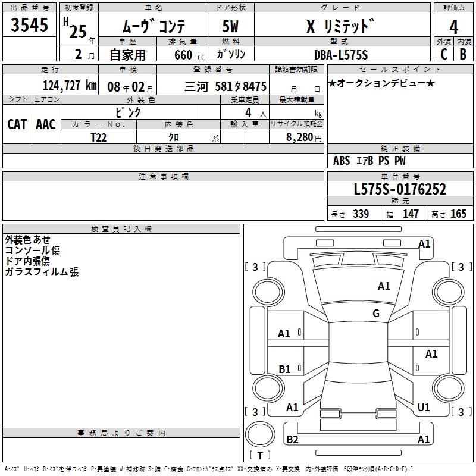The height and width of the screenshot is (476, 476).
Task: Select shift type CAT
Action: [17, 124]
